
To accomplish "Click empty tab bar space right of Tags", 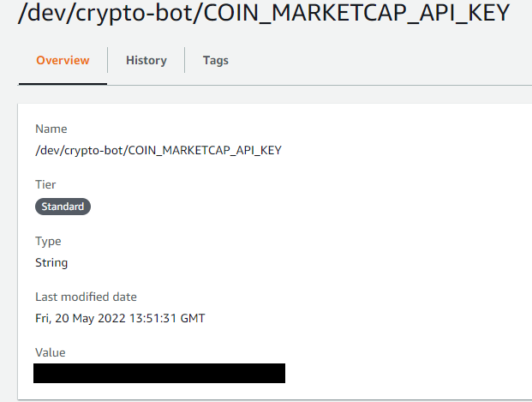I will click(386, 60).
